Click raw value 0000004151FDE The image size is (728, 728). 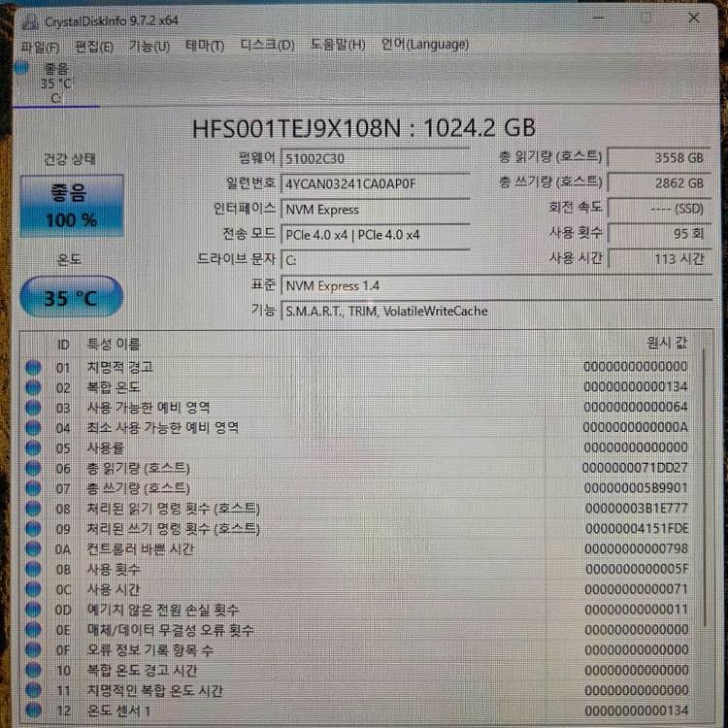pos(637,529)
